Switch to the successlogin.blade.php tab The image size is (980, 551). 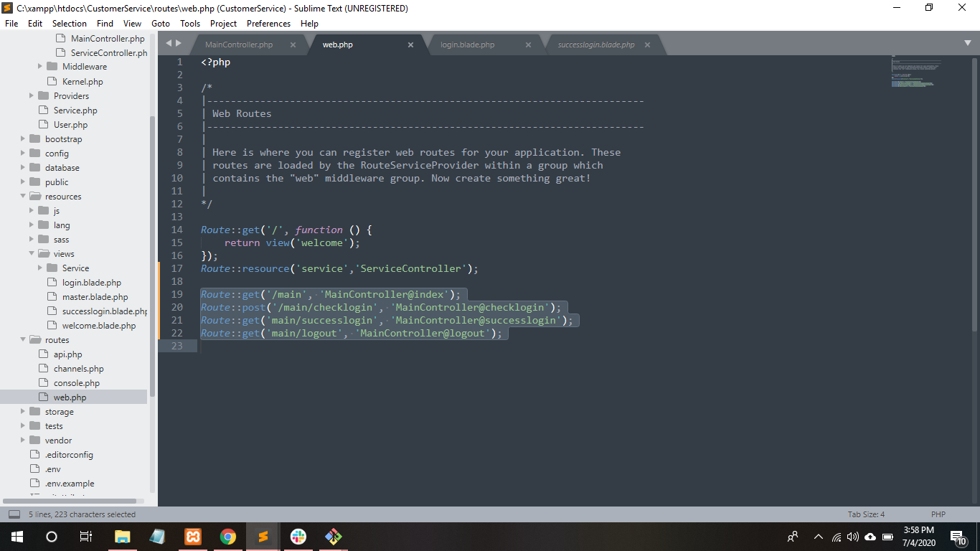(595, 44)
